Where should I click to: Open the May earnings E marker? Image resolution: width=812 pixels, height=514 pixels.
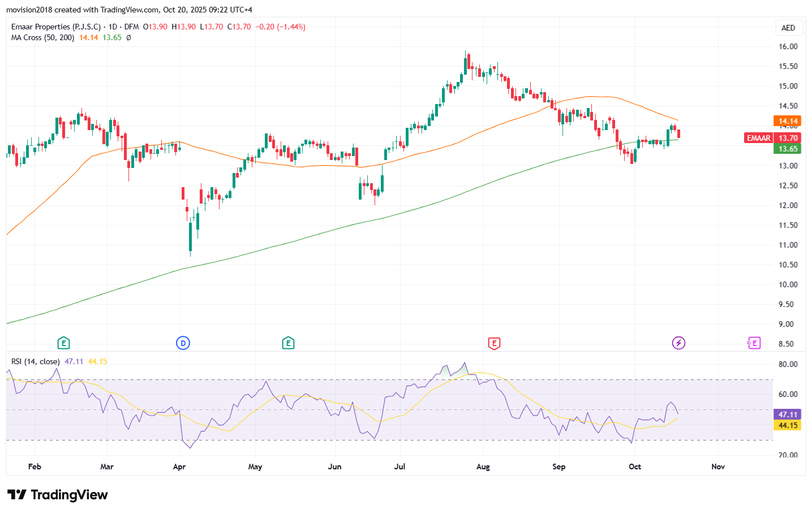click(288, 343)
